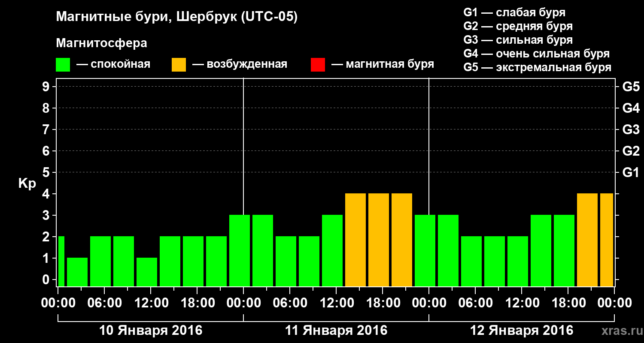The height and width of the screenshot is (343, 644).
Task: Click the Kp axis label
Action: (x=27, y=184)
